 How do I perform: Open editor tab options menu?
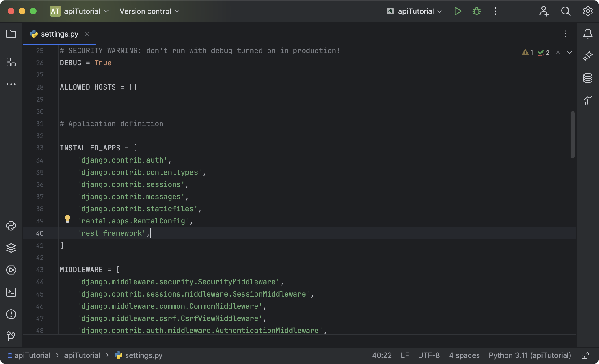[566, 34]
